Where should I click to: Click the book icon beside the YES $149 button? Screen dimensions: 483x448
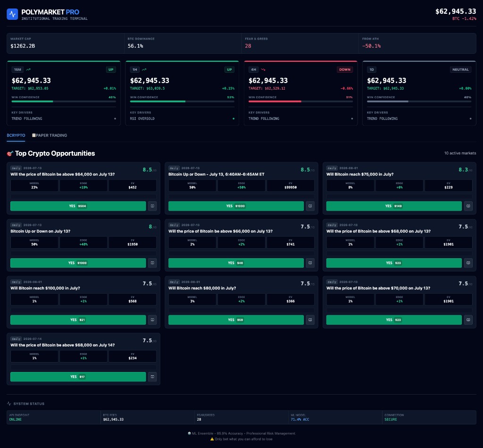pyautogui.click(x=468, y=206)
